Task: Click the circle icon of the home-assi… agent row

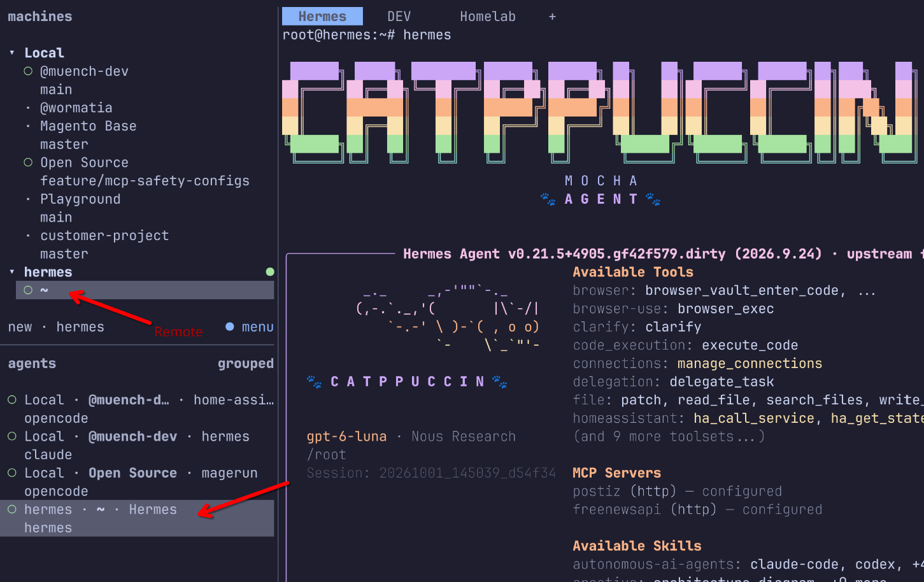Action: (12, 400)
